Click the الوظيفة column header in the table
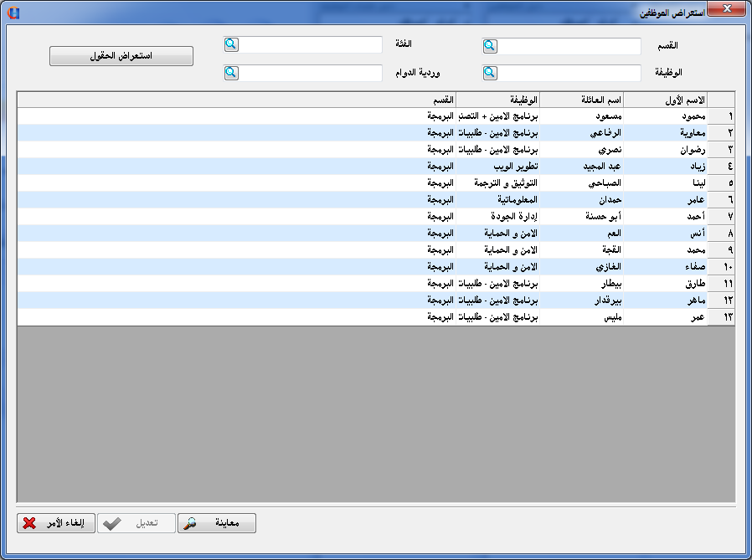This screenshot has width=752, height=560. [498, 100]
